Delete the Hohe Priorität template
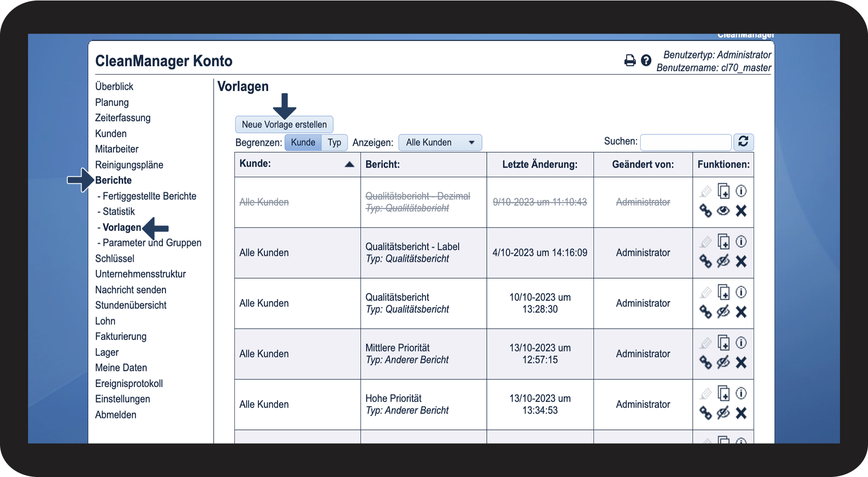868x477 pixels. coord(741,413)
